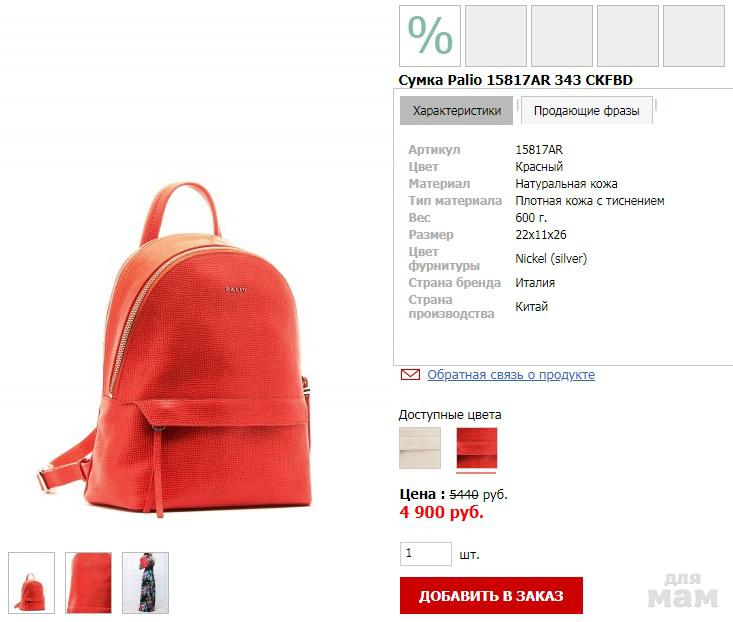Viewport: 733px width, 622px height.
Task: Click the 4 900 руб. sale price
Action: (442, 512)
